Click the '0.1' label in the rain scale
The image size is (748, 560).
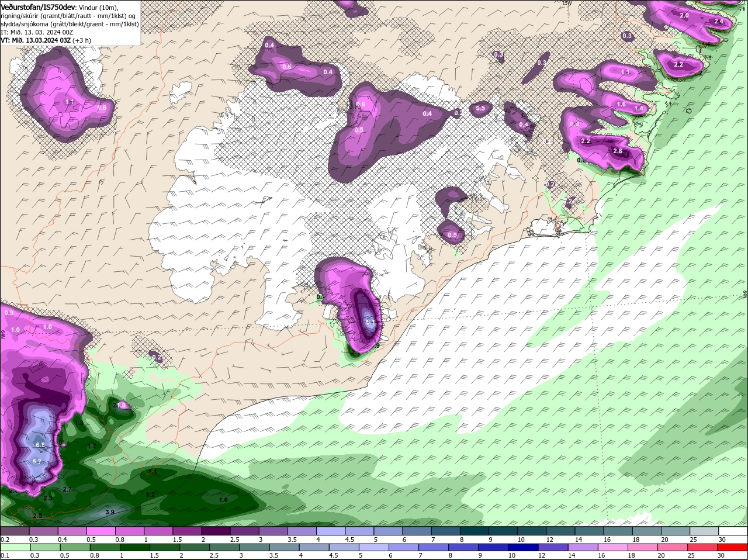point(5,556)
